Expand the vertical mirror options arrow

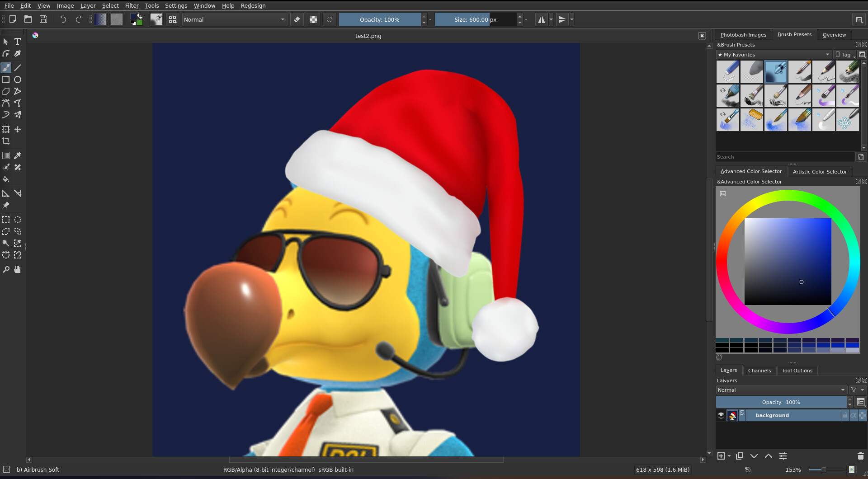click(572, 19)
